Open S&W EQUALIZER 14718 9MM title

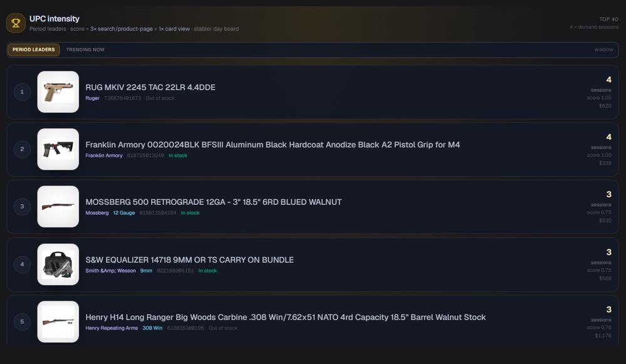(x=190, y=260)
